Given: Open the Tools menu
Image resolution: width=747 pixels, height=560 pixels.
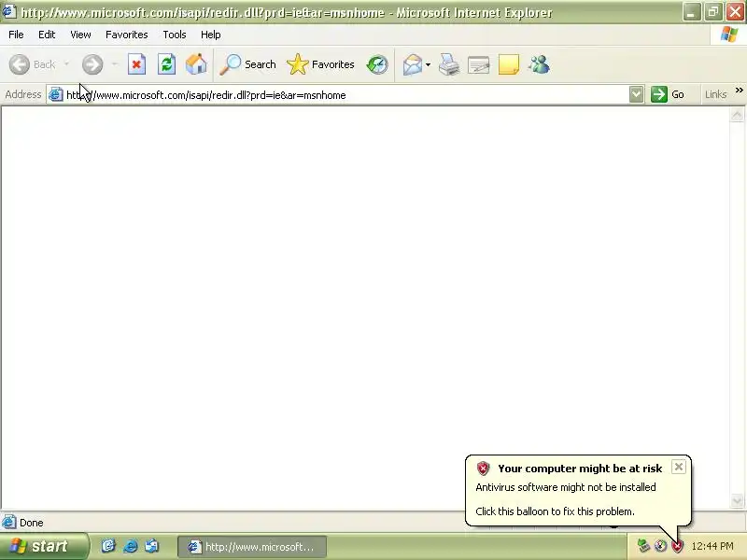Looking at the screenshot, I should tap(175, 35).
